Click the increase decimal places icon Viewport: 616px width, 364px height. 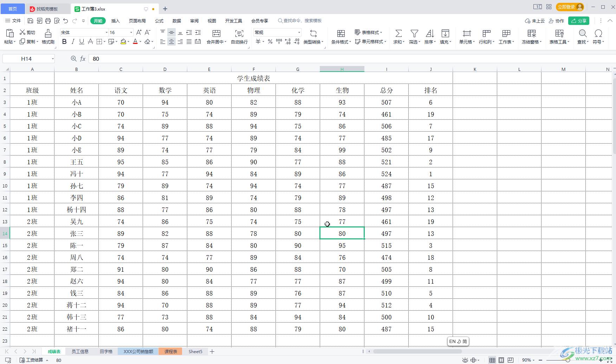[x=288, y=42]
